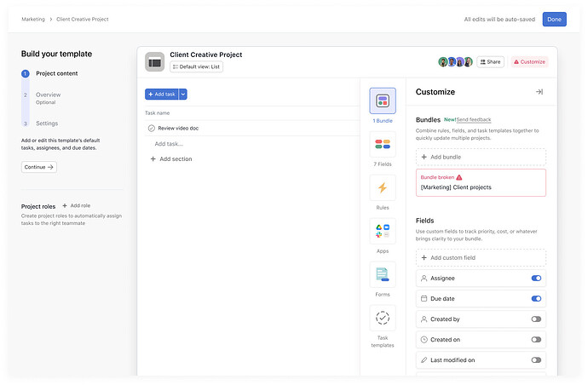Screen dimensions: 588x385
Task: Click the Marketing breadcrumb
Action: (x=33, y=19)
